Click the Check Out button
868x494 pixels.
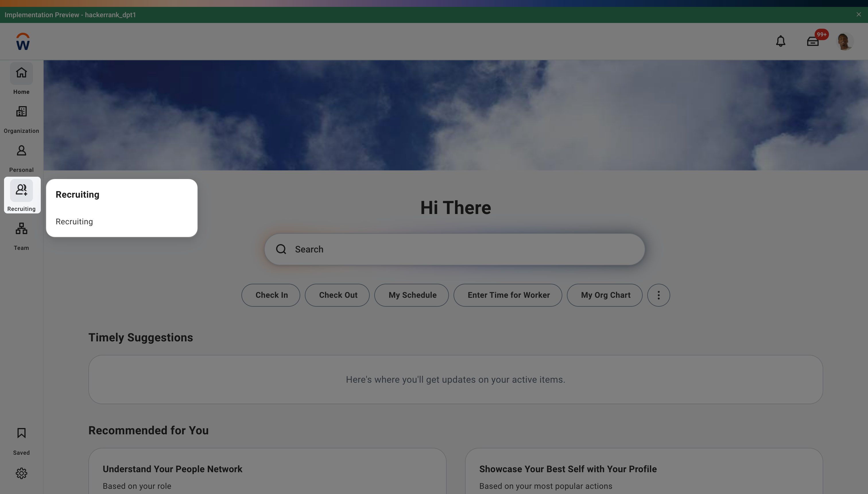pyautogui.click(x=337, y=295)
